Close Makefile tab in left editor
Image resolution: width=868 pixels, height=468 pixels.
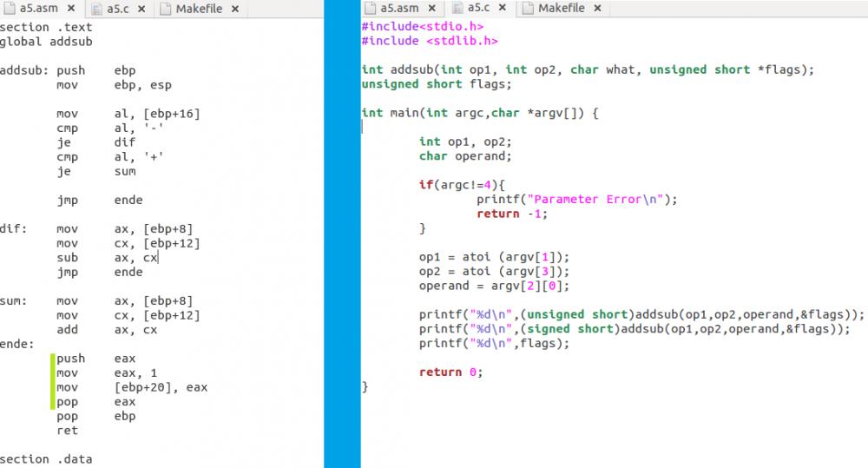click(235, 9)
